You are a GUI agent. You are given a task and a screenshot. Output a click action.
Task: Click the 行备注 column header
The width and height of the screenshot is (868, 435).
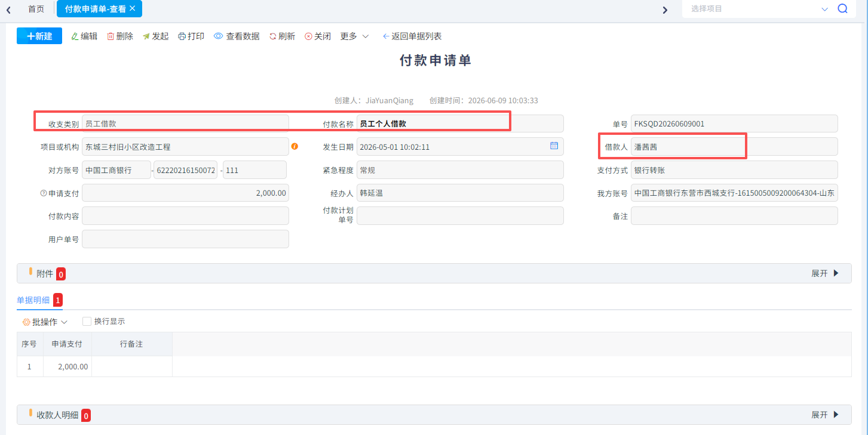tap(131, 344)
